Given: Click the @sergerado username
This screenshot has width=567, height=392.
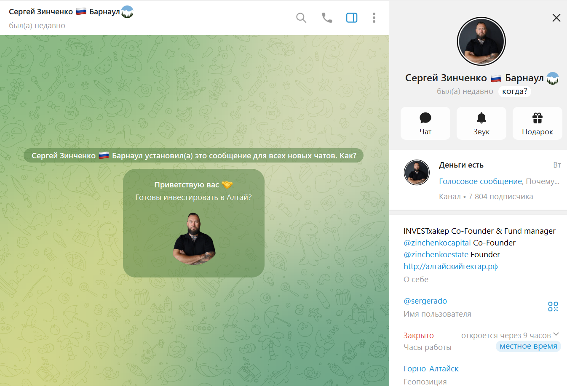Looking at the screenshot, I should (425, 301).
